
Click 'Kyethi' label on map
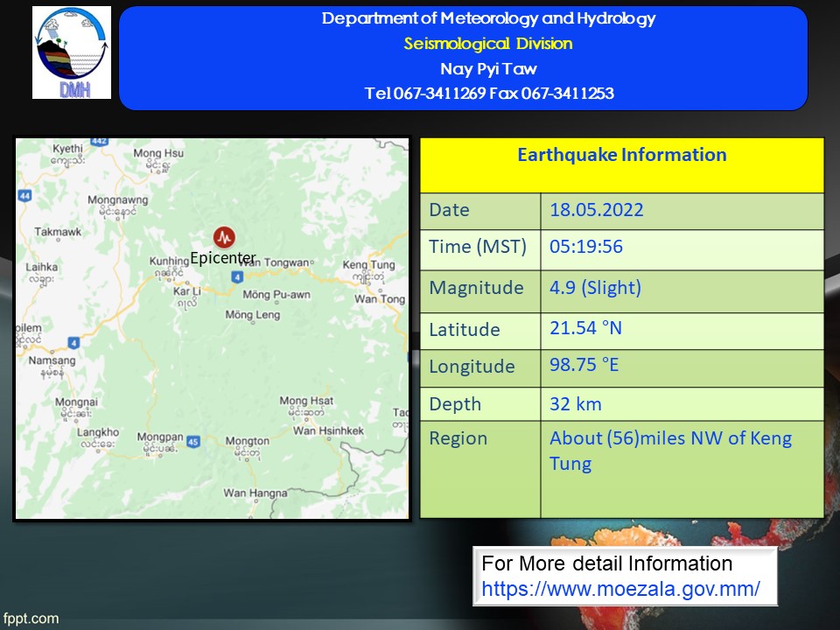[67, 149]
